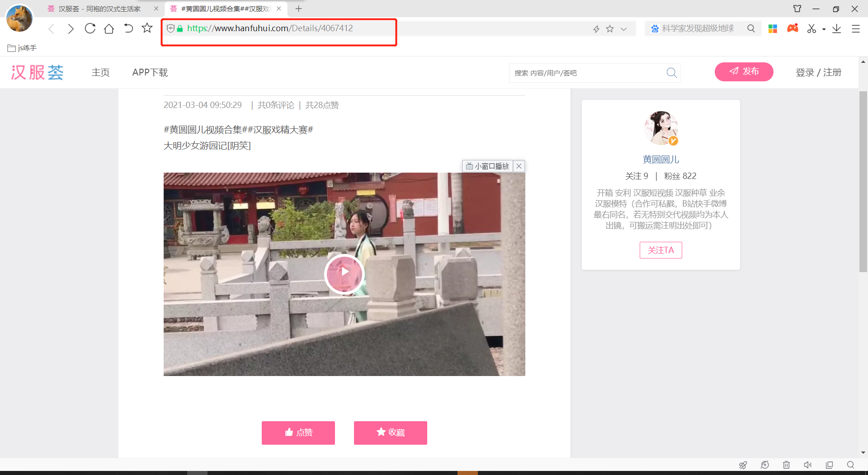
Task: Open the 黄圆圆儿 profile link
Action: click(x=660, y=159)
